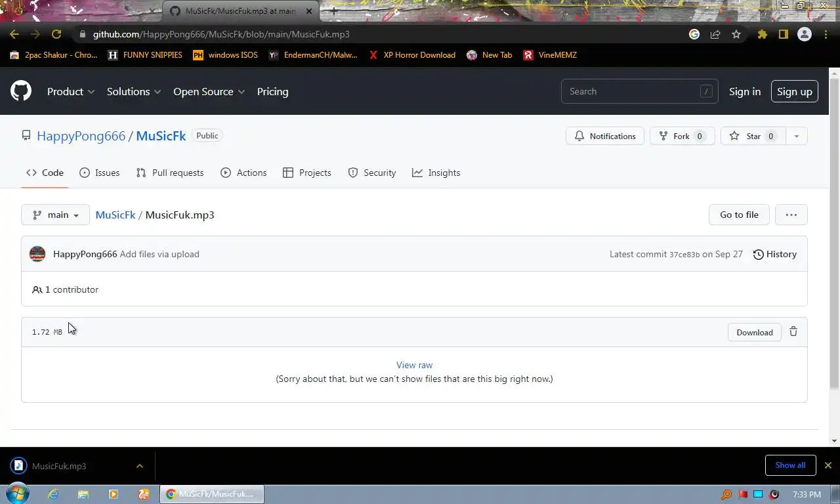The width and height of the screenshot is (840, 504).
Task: Open commit 37ce83b
Action: (x=684, y=255)
